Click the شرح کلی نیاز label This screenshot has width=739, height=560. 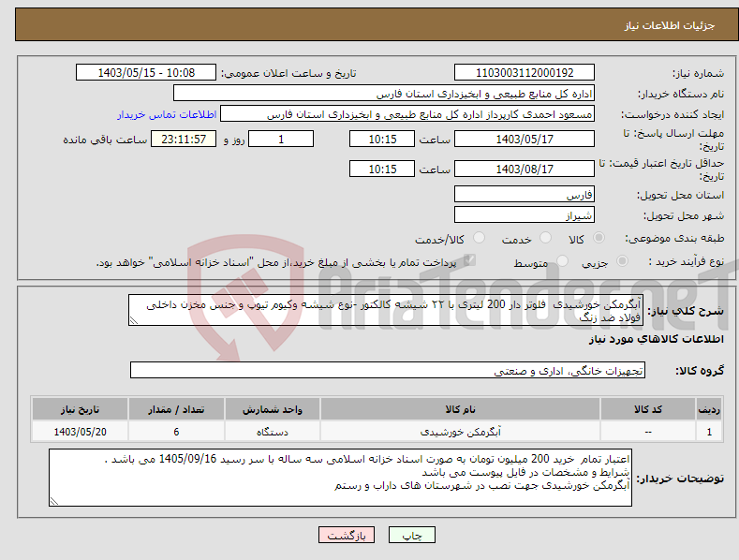coord(686,311)
